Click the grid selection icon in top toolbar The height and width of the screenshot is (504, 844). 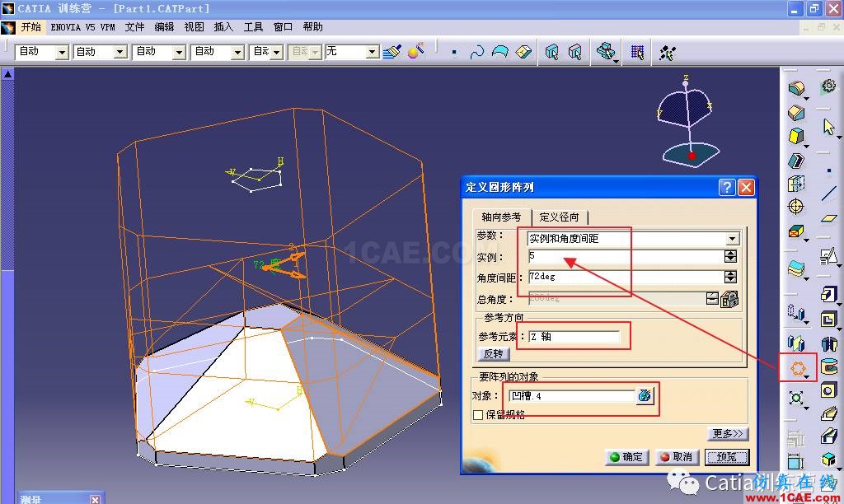637,52
